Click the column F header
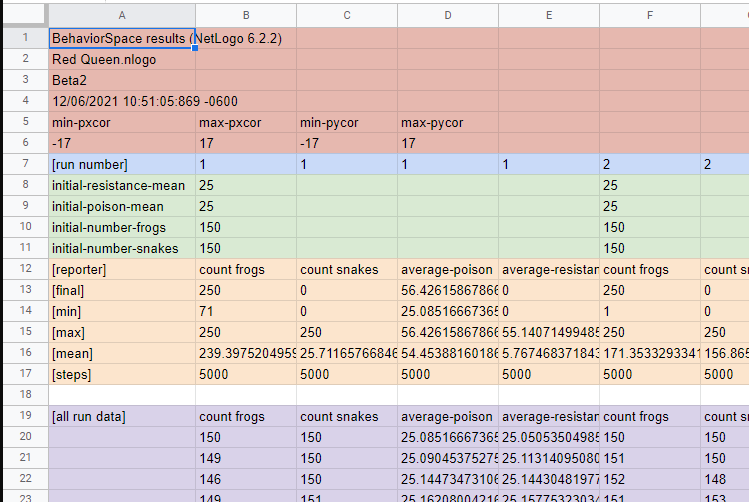Screen dimensions: 749x502 click(649, 15)
